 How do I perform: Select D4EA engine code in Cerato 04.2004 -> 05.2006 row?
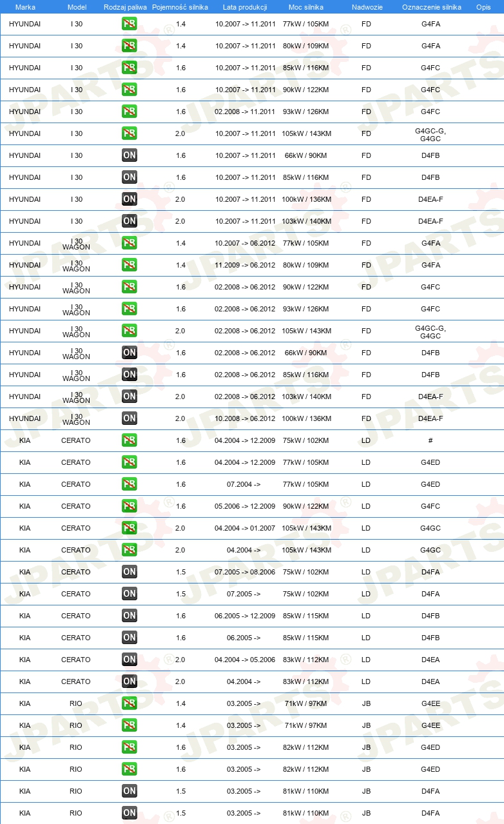click(x=431, y=660)
